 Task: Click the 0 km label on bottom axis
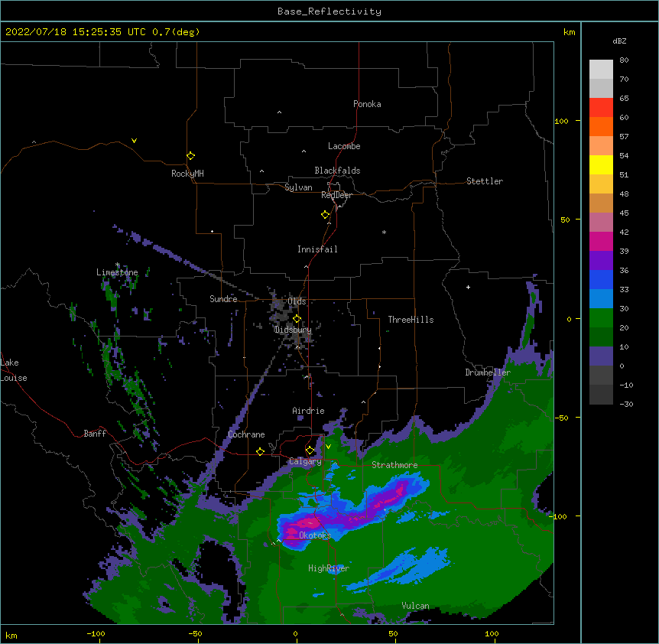coord(295,633)
